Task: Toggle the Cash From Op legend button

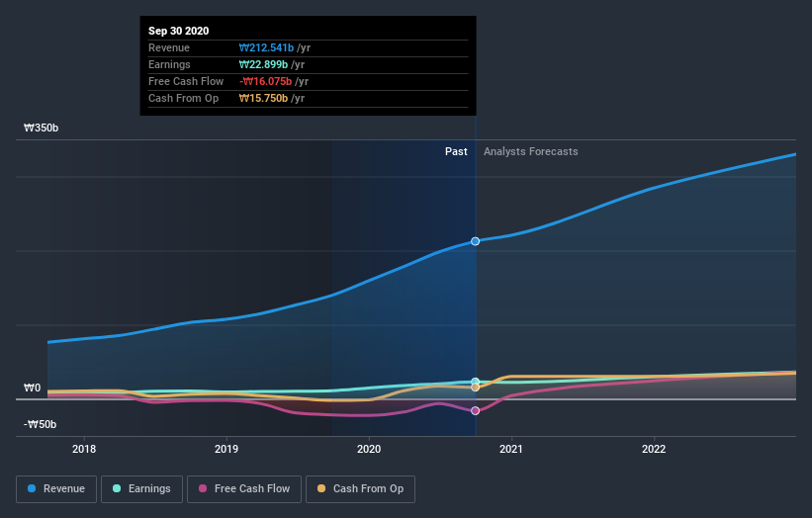Action: pos(360,489)
